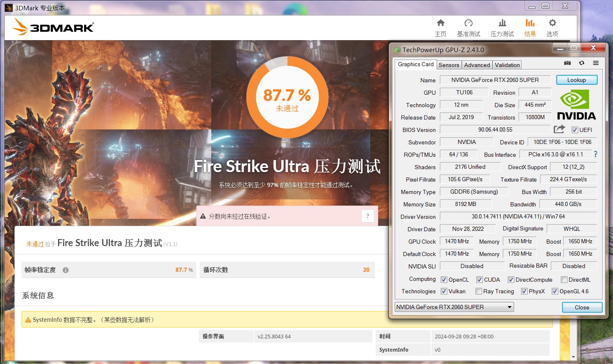Image resolution: width=613 pixels, height=364 pixels.
Task: Click info icon next to 帧率稳定度
Action: pos(65,270)
